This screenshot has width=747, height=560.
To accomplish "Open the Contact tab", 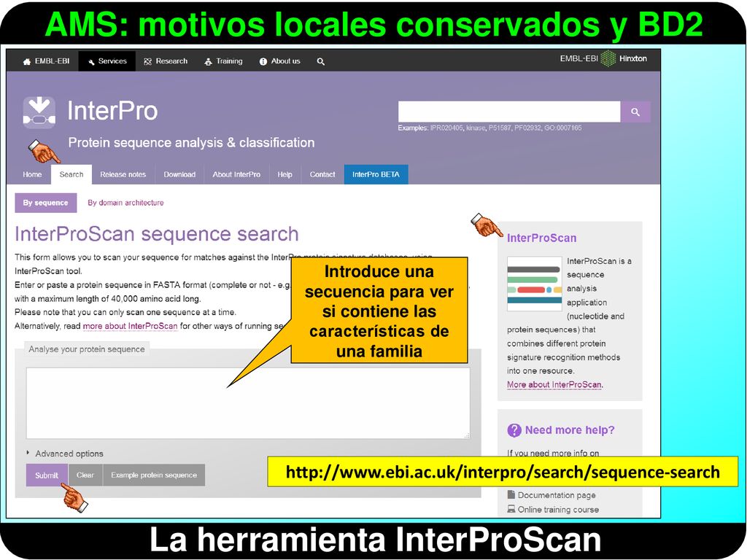I will point(322,174).
